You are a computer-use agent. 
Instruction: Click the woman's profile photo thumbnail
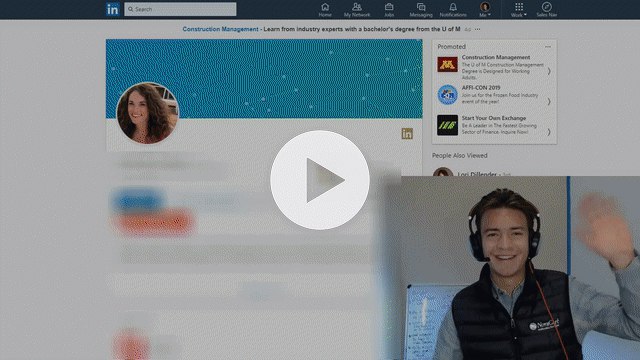pyautogui.click(x=147, y=113)
